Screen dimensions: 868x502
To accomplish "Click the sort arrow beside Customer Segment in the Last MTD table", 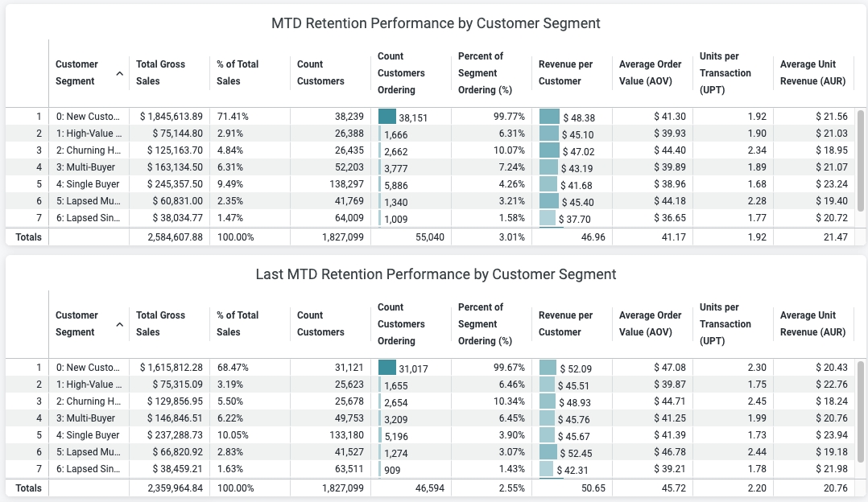I will pos(120,324).
